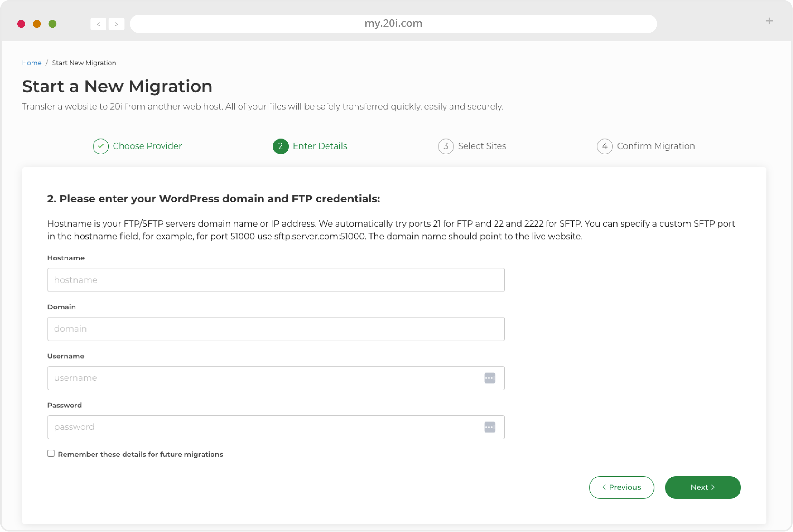Screen dimensions: 793x532
Task: Click the password field visibility toggle icon
Action: (490, 427)
